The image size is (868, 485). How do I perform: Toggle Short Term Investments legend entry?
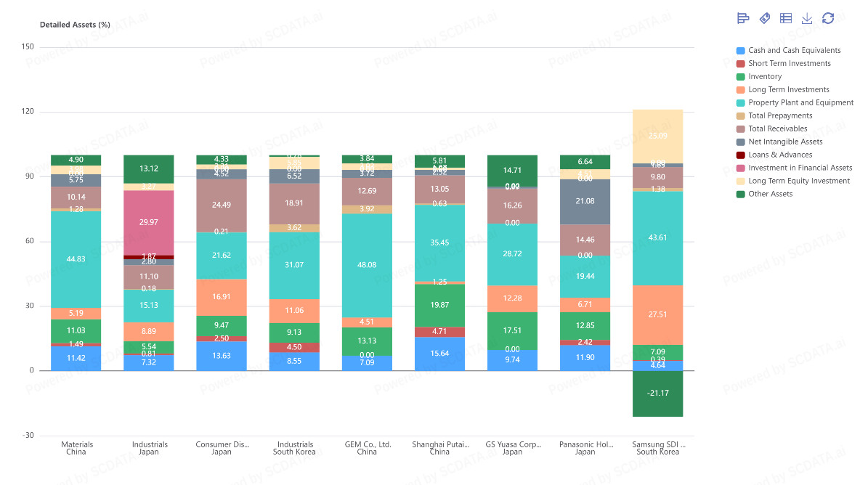789,64
